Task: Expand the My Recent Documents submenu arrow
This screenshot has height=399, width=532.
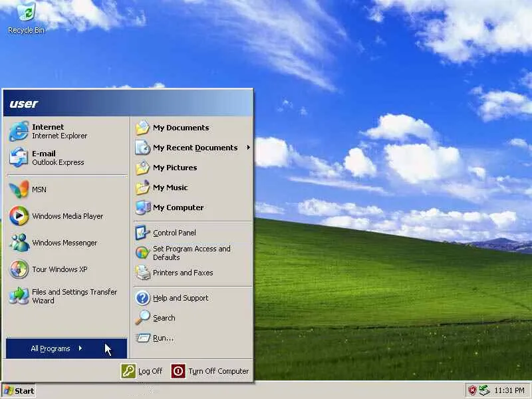Action: (248, 148)
